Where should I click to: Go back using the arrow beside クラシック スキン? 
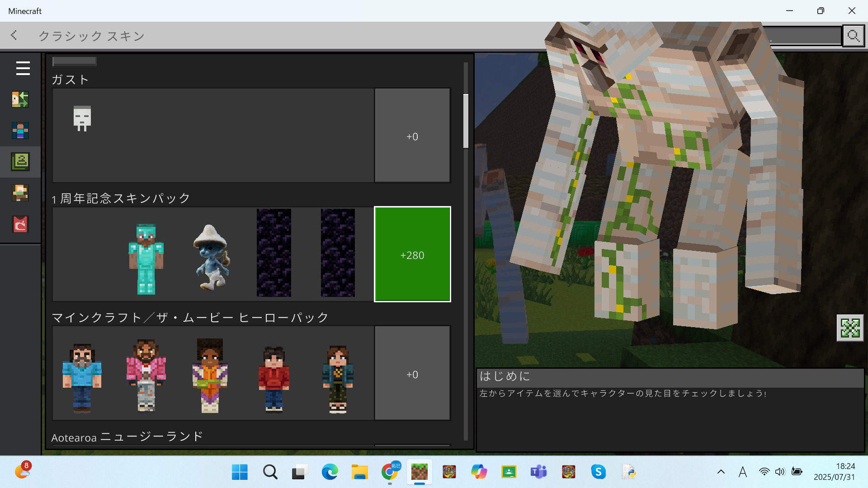[x=14, y=35]
